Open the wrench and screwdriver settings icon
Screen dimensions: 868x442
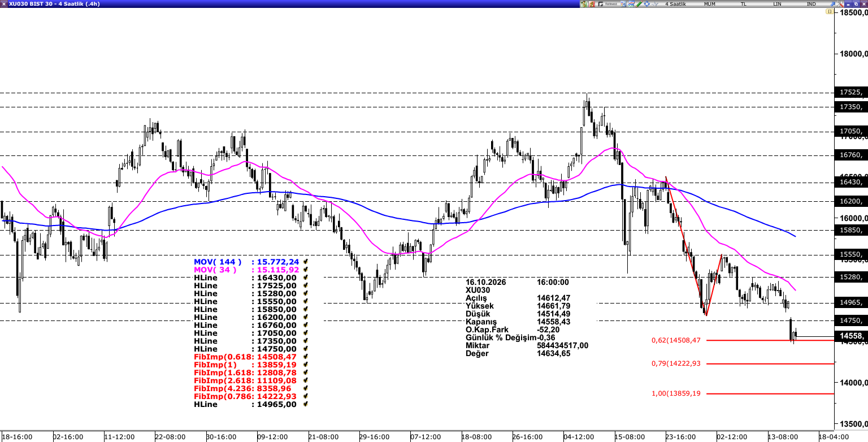point(840,4)
